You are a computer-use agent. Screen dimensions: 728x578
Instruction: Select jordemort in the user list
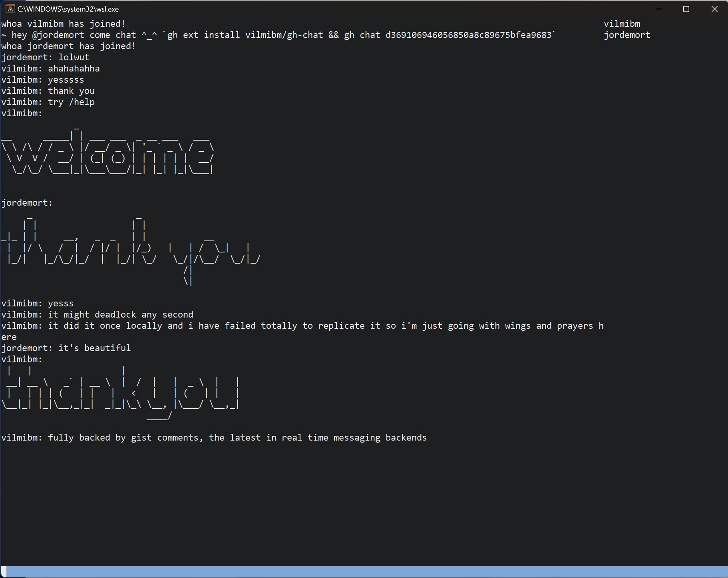627,35
